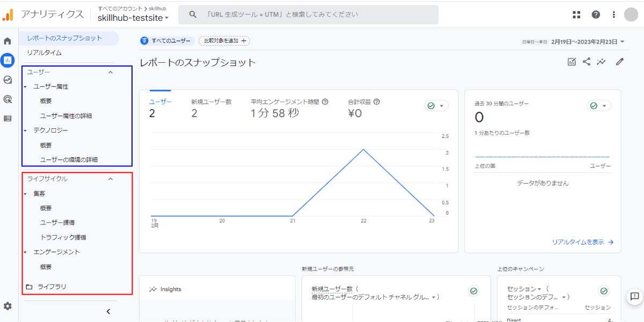Screen dimensions: 644x322
Task: Click the account avatar circle
Action: click(631, 14)
